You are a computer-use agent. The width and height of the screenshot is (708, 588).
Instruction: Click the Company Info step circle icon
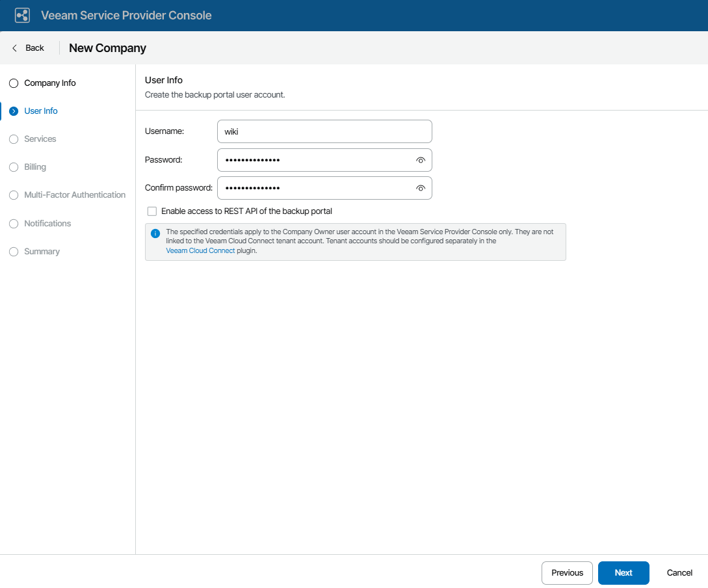coord(14,83)
